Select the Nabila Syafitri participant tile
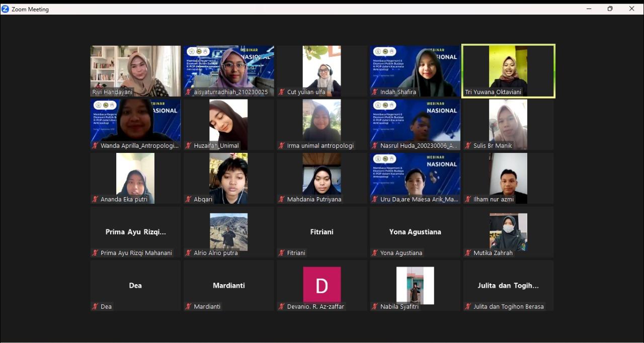 pyautogui.click(x=415, y=284)
